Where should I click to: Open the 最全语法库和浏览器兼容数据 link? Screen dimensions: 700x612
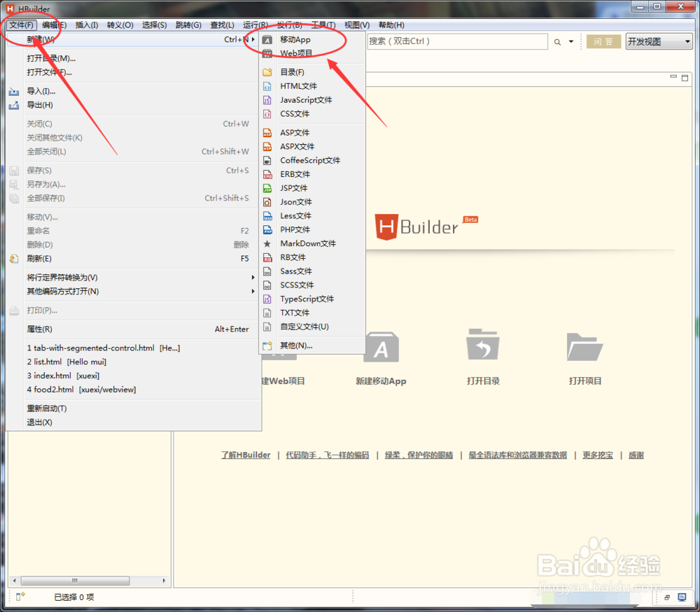pos(517,455)
